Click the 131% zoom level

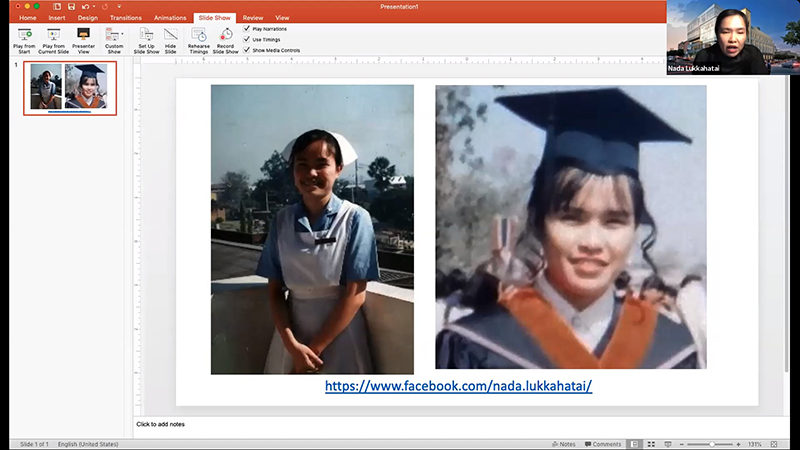pos(755,444)
